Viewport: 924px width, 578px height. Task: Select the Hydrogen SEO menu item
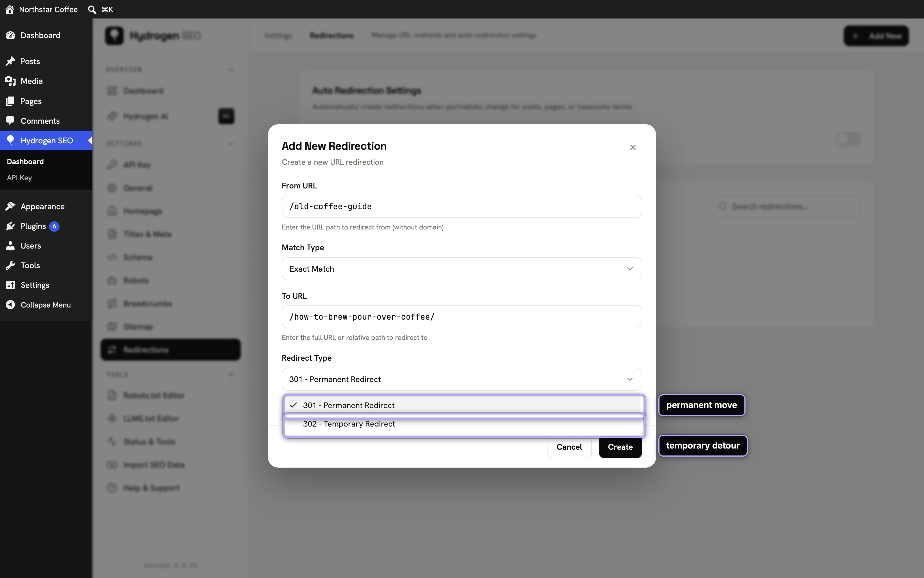[46, 140]
